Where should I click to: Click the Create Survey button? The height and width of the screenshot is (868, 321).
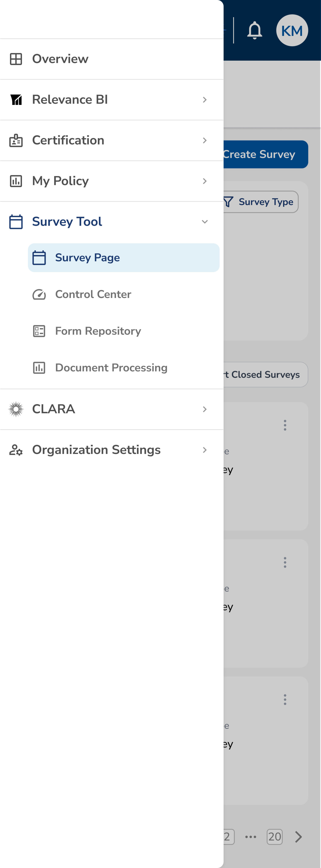click(x=265, y=154)
